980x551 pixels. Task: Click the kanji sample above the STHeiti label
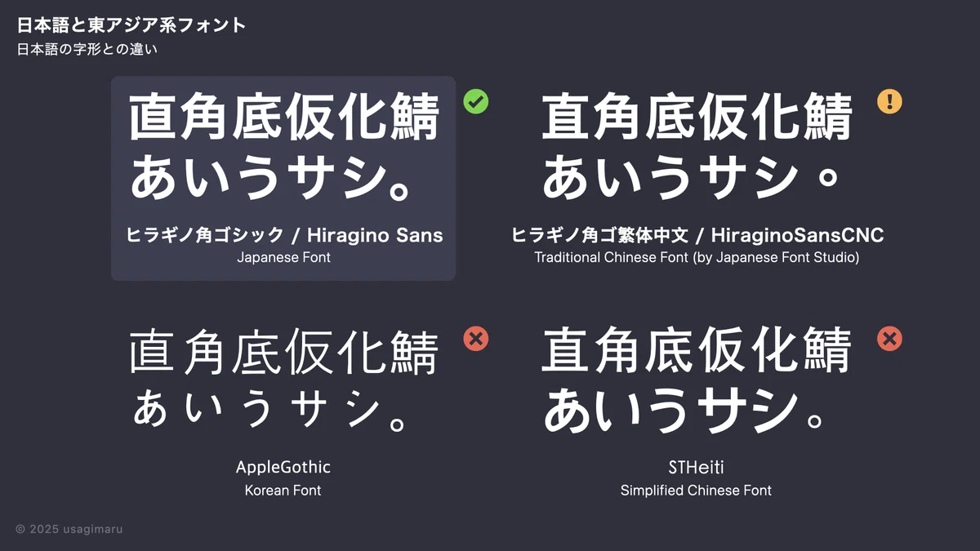[x=697, y=353]
